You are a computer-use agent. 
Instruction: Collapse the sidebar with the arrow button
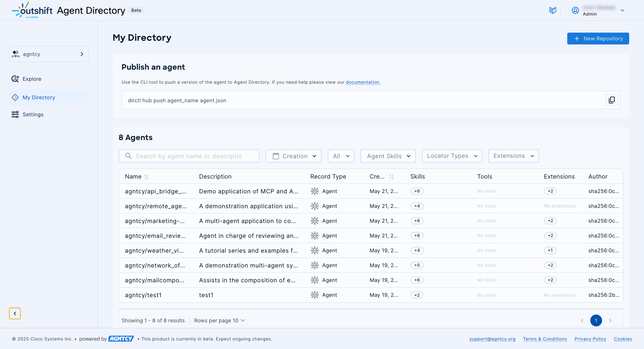point(15,313)
